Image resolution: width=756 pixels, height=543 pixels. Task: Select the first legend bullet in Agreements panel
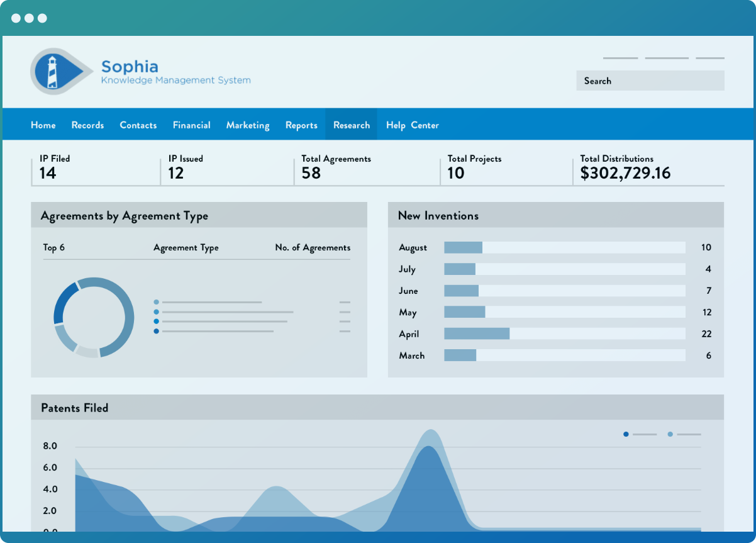pos(156,302)
